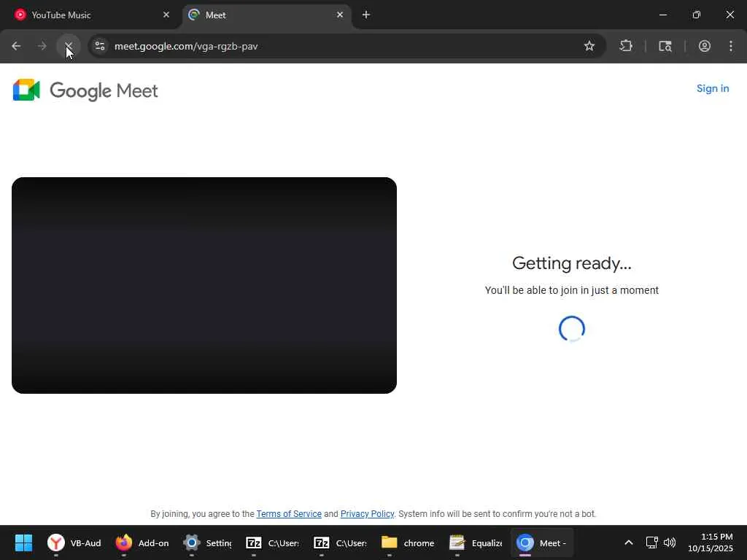Switch to the YouTube Music tab

click(90, 15)
